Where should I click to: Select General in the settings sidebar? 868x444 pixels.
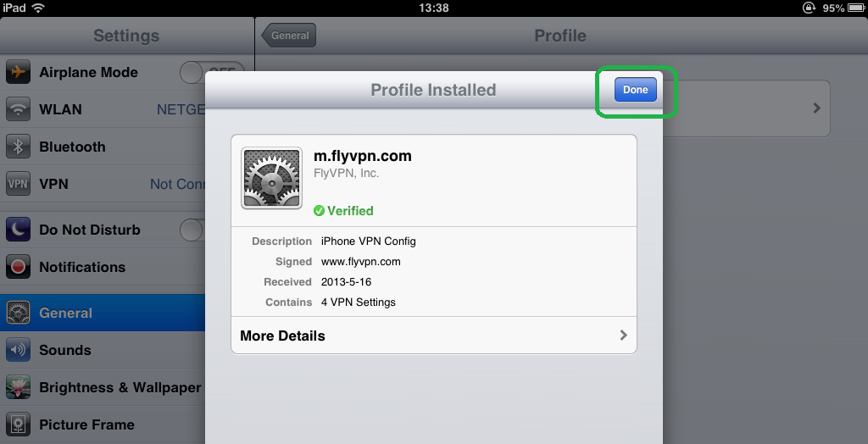click(x=103, y=313)
